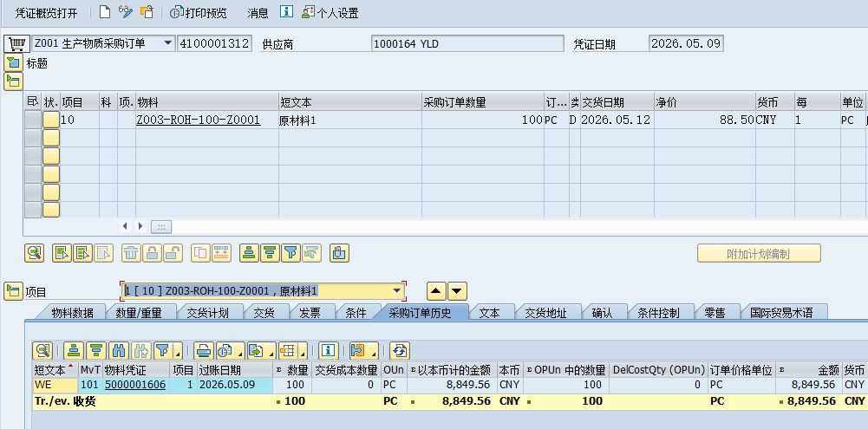Switch to the 发票 tab

pos(310,313)
